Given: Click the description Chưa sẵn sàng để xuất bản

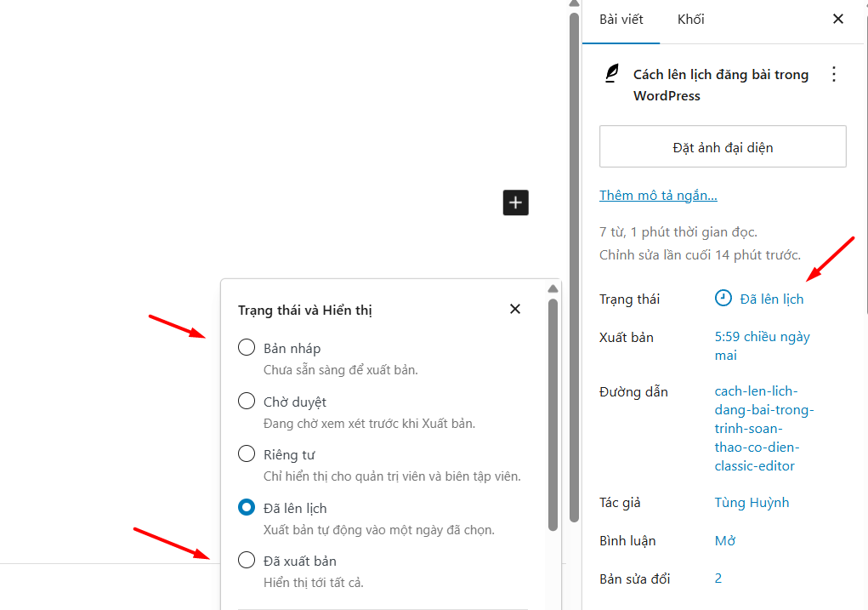Looking at the screenshot, I should pyautogui.click(x=340, y=370).
